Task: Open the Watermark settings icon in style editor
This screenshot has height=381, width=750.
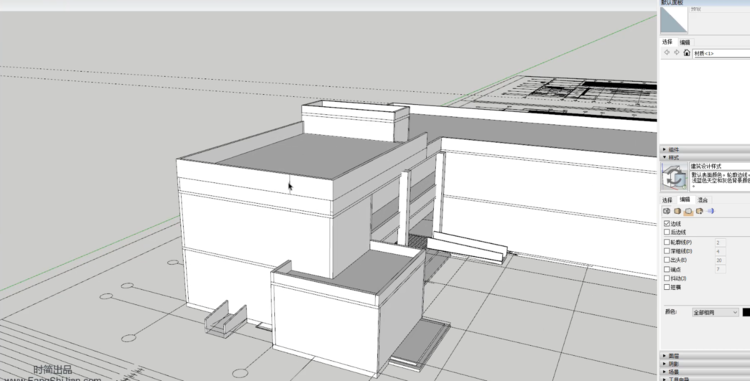Action: point(699,211)
